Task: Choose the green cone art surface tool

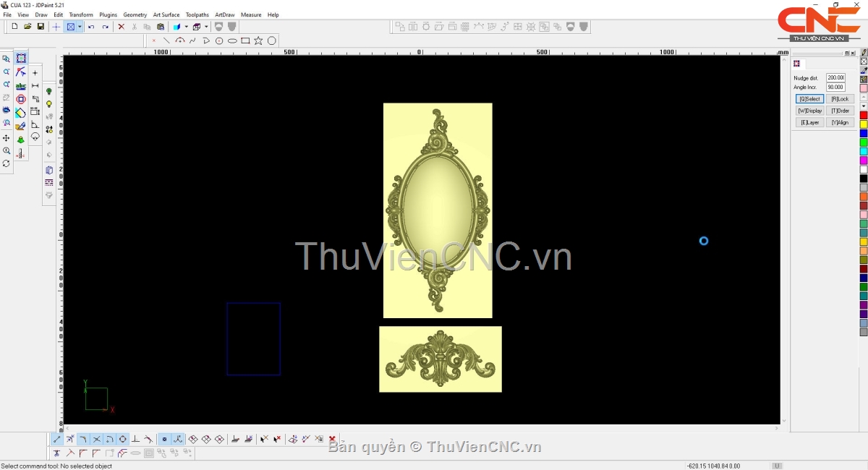Action: pyautogui.click(x=21, y=139)
